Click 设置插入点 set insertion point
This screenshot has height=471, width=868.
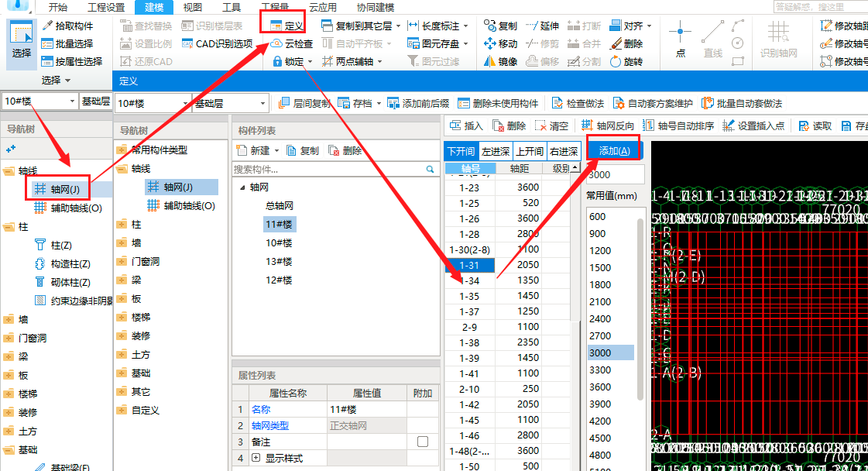[753, 125]
